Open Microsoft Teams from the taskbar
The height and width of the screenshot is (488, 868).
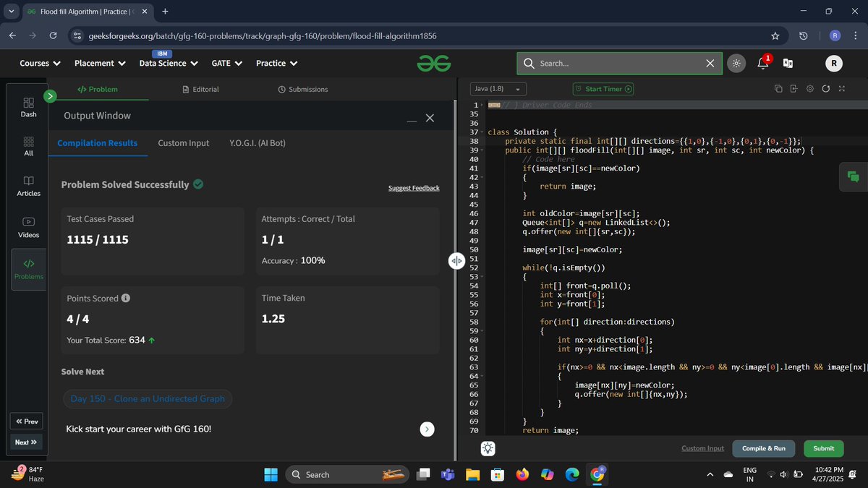(448, 474)
